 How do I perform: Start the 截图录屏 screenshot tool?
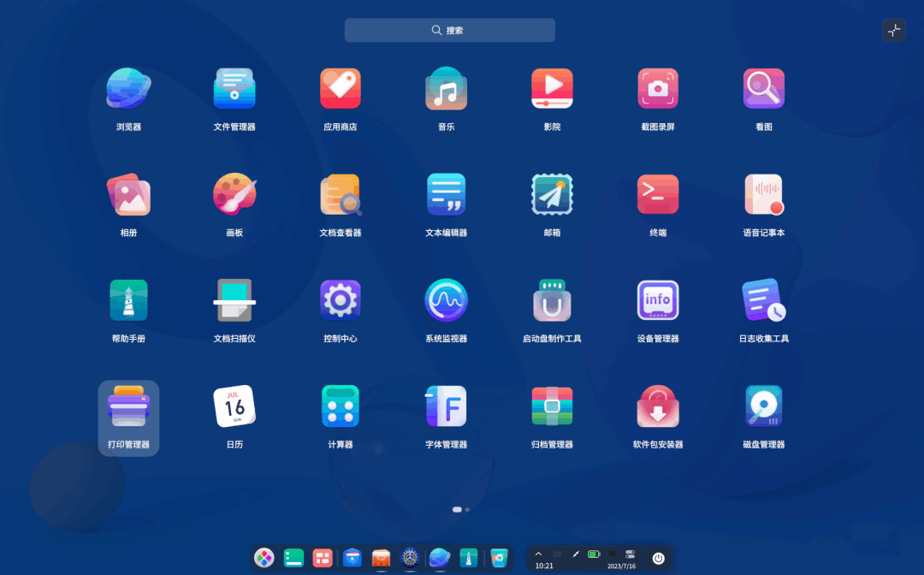pyautogui.click(x=658, y=89)
